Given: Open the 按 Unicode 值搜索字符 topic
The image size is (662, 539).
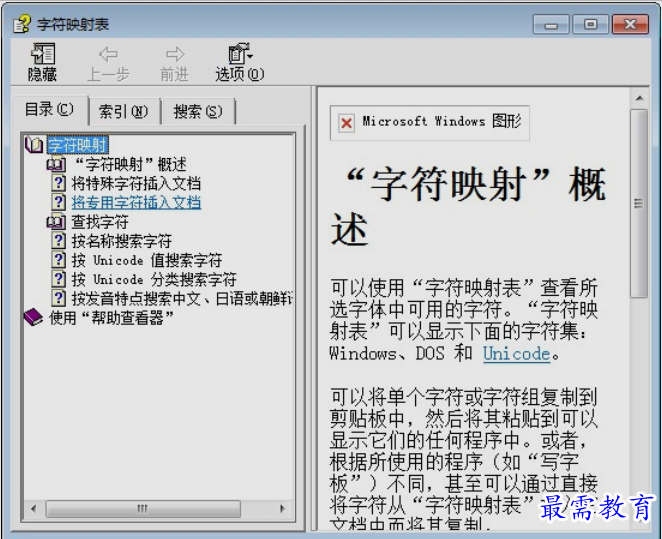Looking at the screenshot, I should pos(147,260).
